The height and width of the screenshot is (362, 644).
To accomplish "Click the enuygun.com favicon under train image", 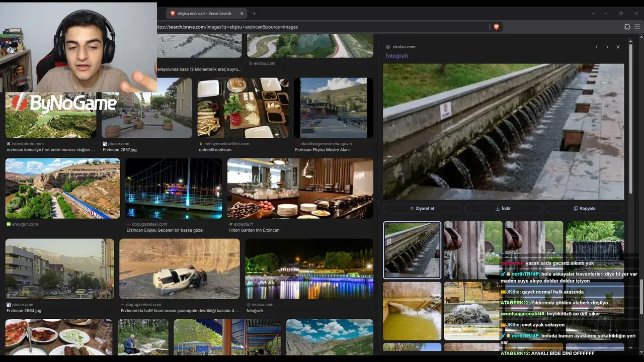I will click(9, 224).
